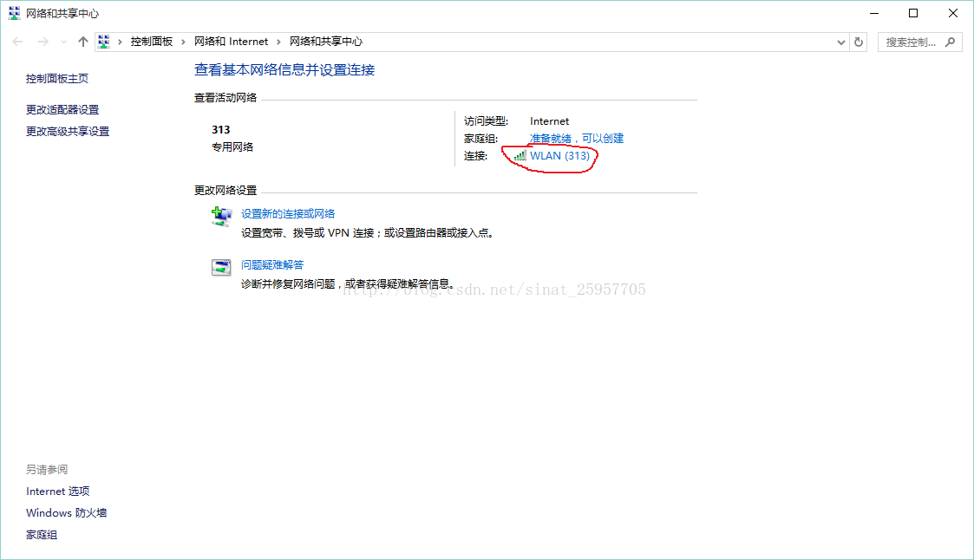
Task: Open Windows 防火墙 link at bottom left
Action: pos(66,512)
